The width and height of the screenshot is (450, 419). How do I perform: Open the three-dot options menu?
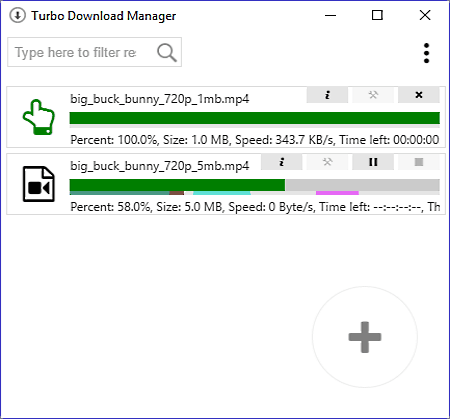pos(426,53)
